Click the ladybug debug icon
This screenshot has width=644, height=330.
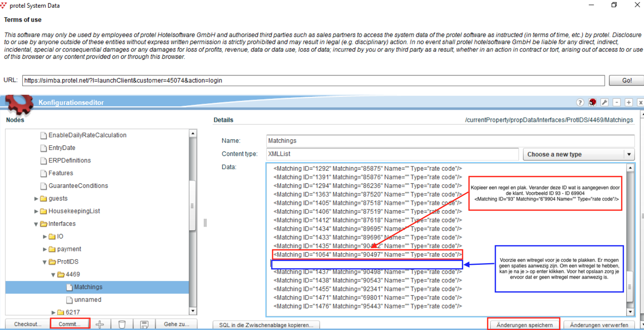[592, 102]
